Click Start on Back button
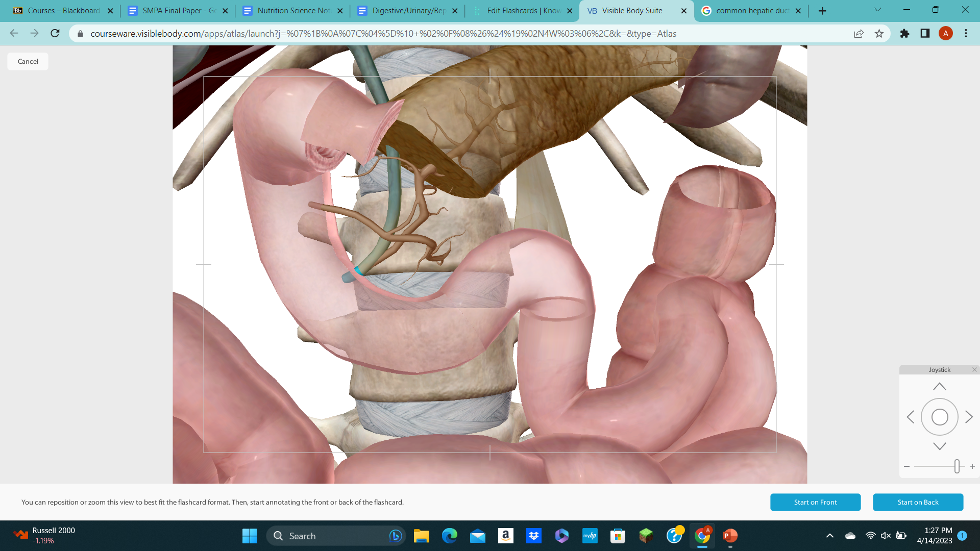The image size is (980, 551). tap(918, 502)
